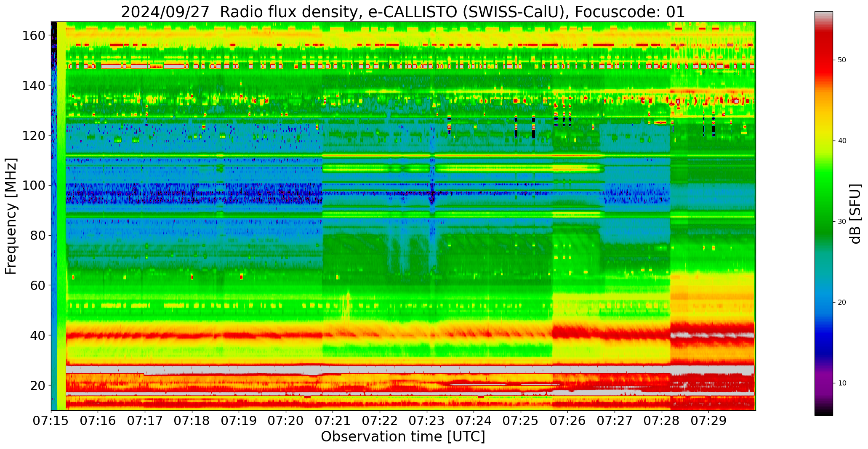Click the 07:26 time tick label
Image resolution: width=868 pixels, height=449 pixels.
click(x=568, y=420)
